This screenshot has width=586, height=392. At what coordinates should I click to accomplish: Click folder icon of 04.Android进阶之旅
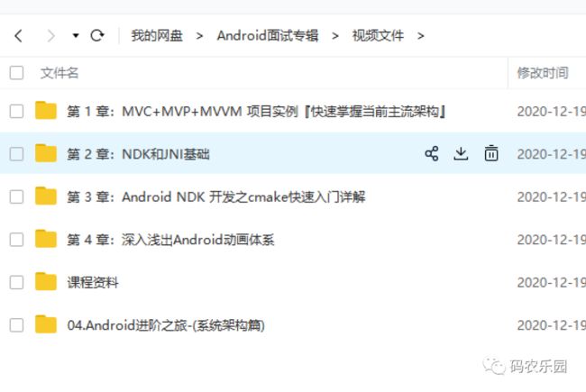46,324
